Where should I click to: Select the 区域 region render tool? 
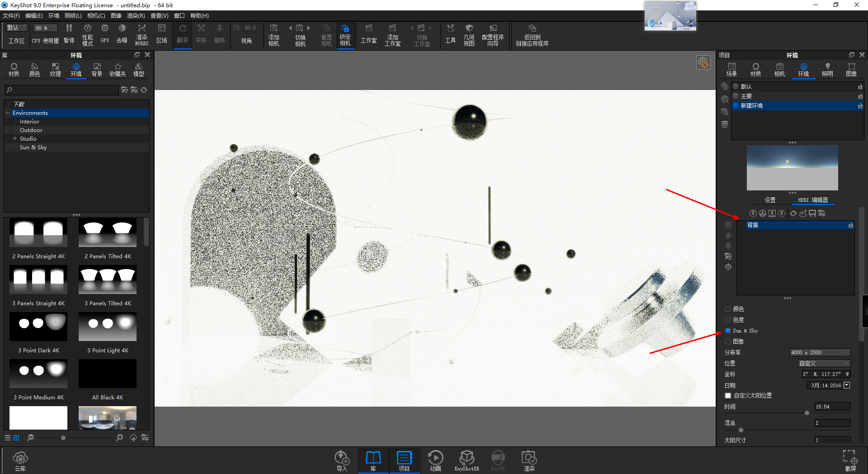[x=162, y=34]
